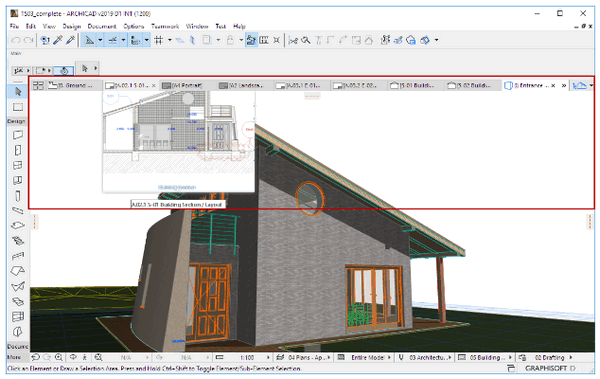Select the Arrow tool in toolbox
This screenshot has width=600, height=379.
click(18, 91)
